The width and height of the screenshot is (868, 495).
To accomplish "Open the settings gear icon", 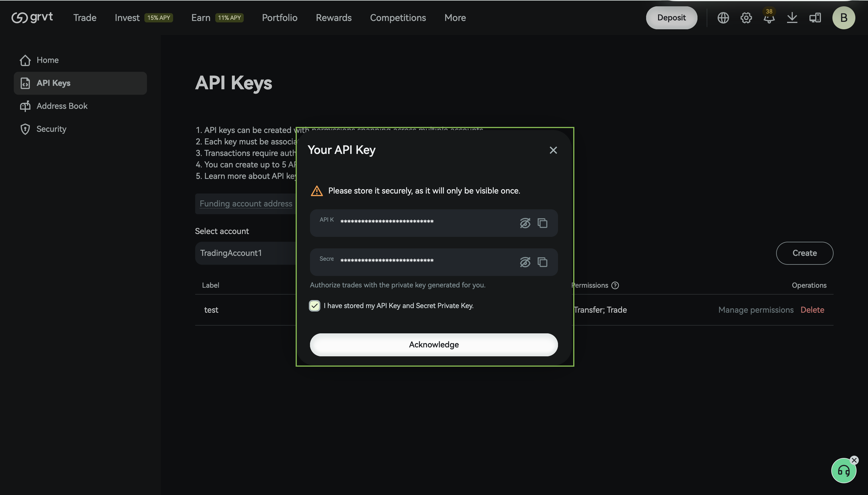I will click(x=746, y=18).
